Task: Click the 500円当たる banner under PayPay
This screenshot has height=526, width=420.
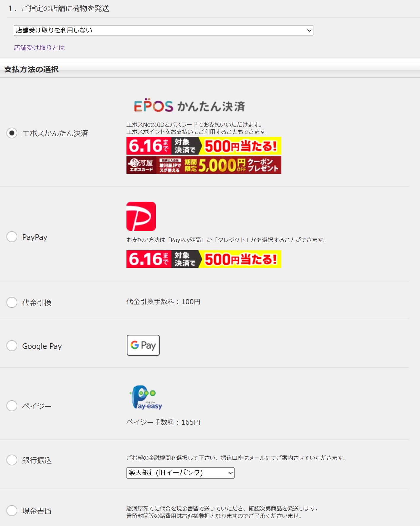Action: pos(204,259)
